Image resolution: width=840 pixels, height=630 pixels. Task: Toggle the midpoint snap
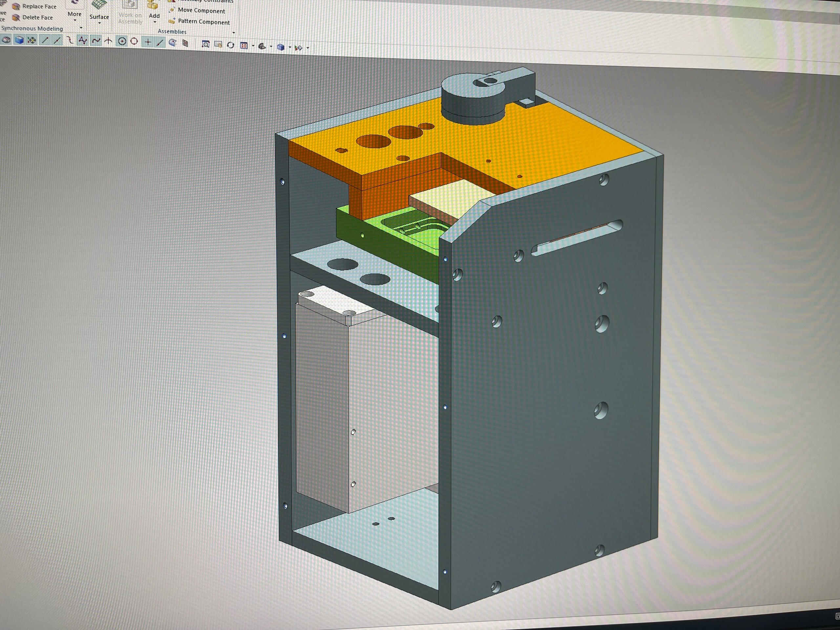coord(57,40)
